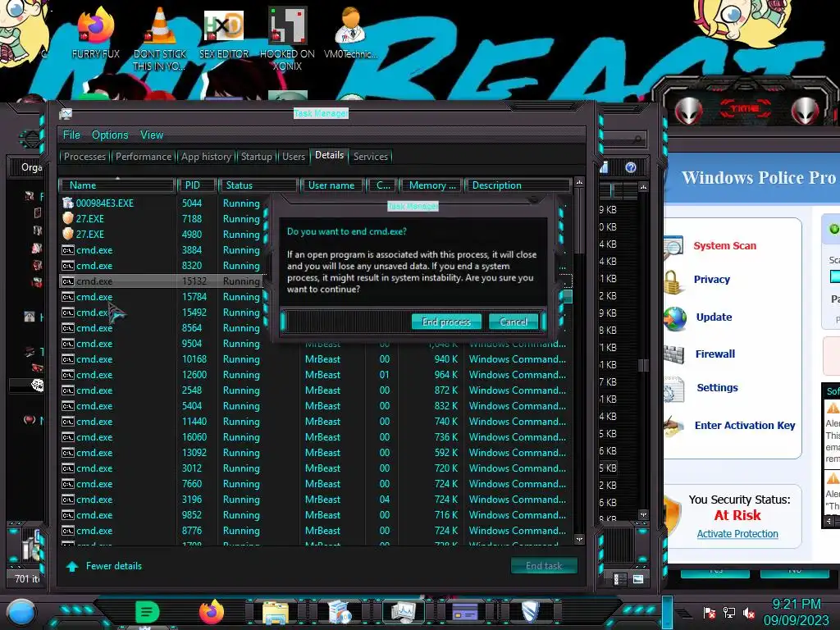This screenshot has height=630, width=840.
Task: Confirm with the End process button
Action: click(x=446, y=322)
